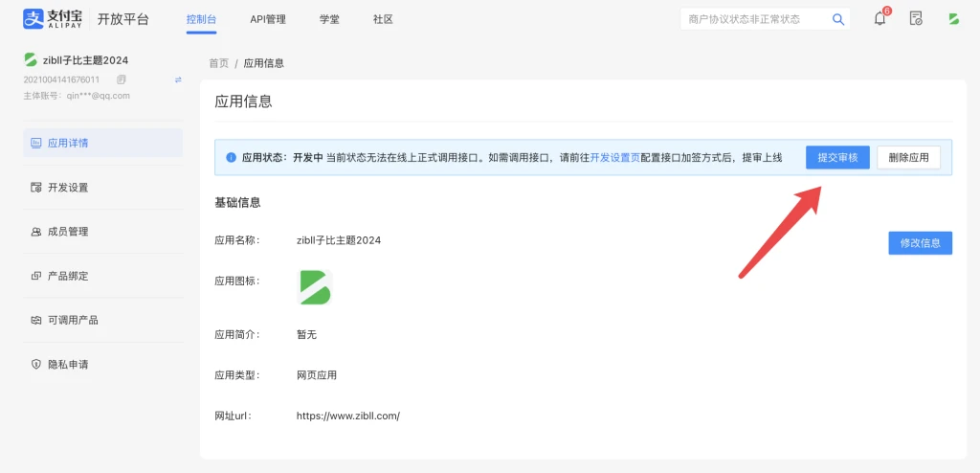Open the 学堂 tab

click(328, 19)
